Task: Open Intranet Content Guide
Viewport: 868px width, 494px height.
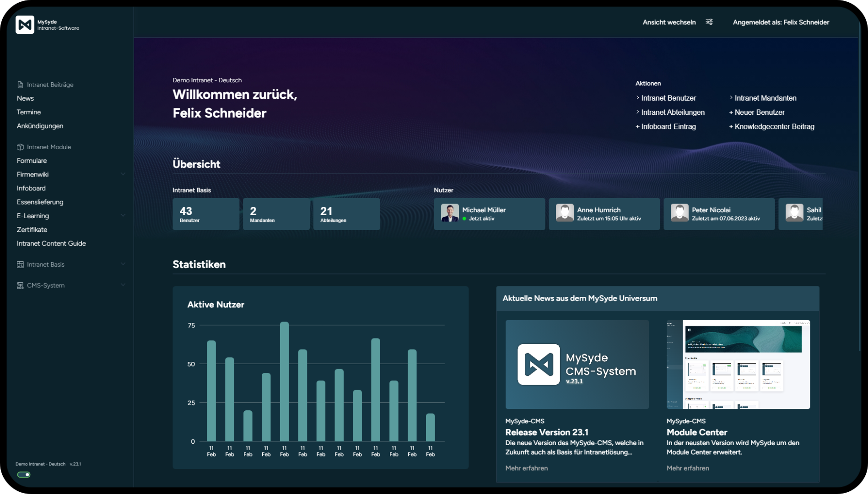Action: point(51,243)
